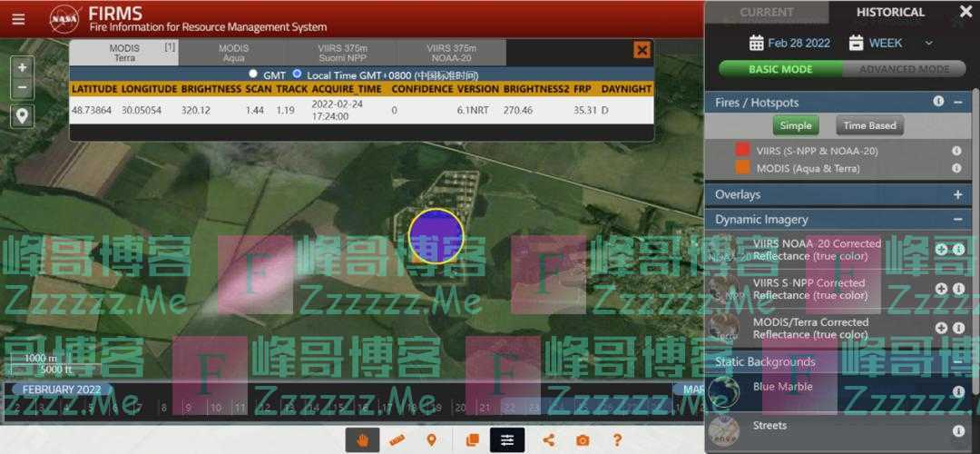Select the Blue Marble background thumbnail

click(x=724, y=392)
